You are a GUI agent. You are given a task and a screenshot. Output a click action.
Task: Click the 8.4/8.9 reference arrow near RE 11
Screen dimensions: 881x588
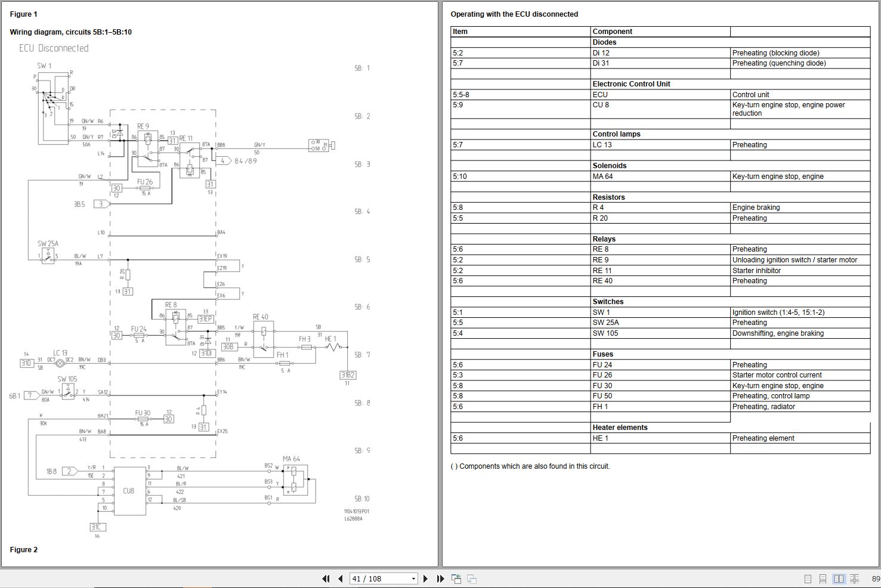tap(224, 160)
